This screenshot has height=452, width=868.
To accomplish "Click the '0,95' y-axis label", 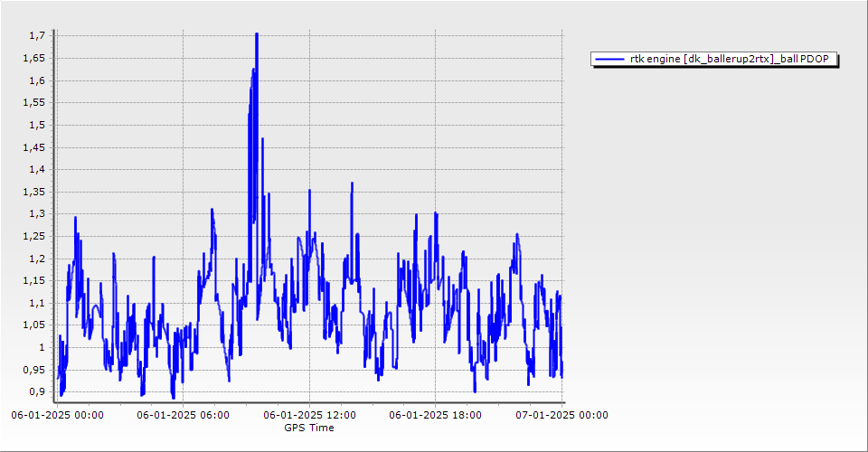I will coord(34,370).
